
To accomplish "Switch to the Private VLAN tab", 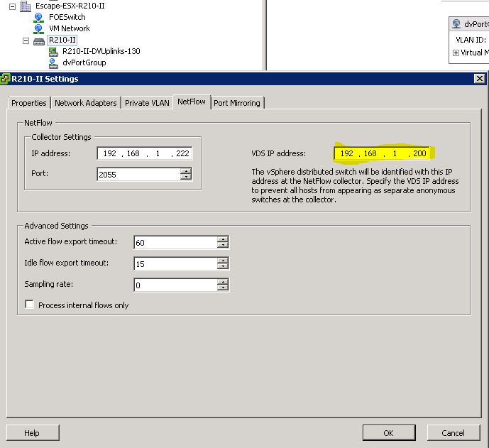I will [x=147, y=103].
